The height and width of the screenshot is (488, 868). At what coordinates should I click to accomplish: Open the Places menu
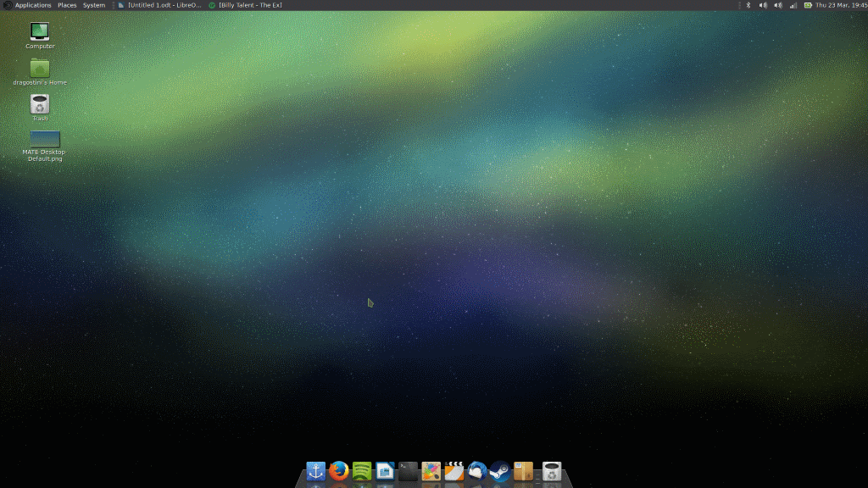tap(66, 5)
